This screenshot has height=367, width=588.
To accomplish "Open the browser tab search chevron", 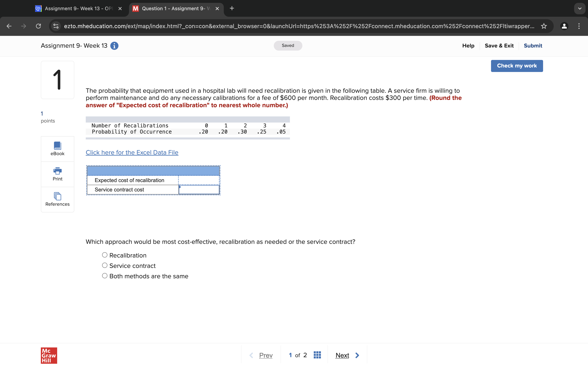I will (580, 9).
